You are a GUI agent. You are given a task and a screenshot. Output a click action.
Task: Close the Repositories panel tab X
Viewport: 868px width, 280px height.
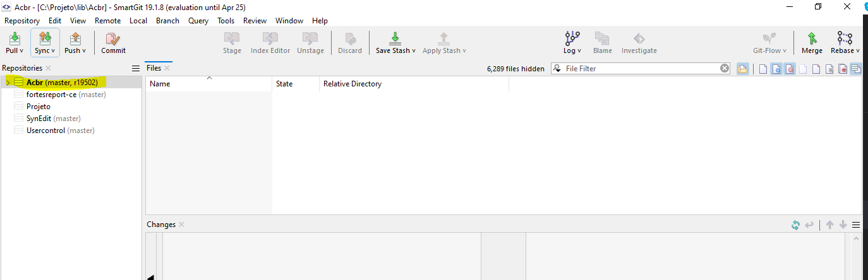(x=48, y=68)
